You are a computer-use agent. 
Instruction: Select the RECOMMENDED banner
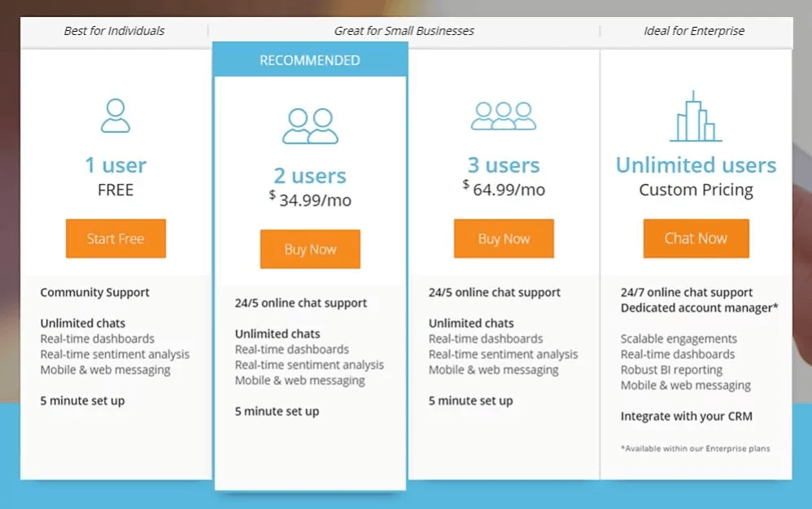click(310, 60)
